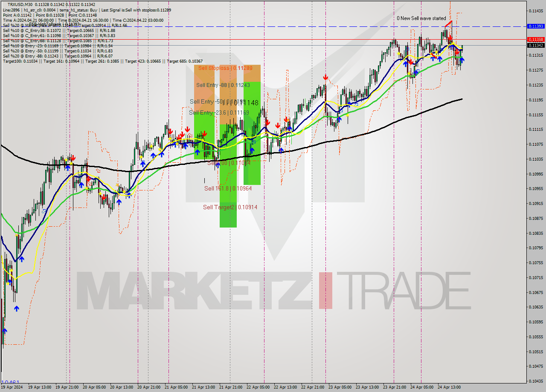Image resolution: width=546 pixels, height=392 pixels.
Task: Click the 0.11035 price axis label
Action: (x=536, y=159)
